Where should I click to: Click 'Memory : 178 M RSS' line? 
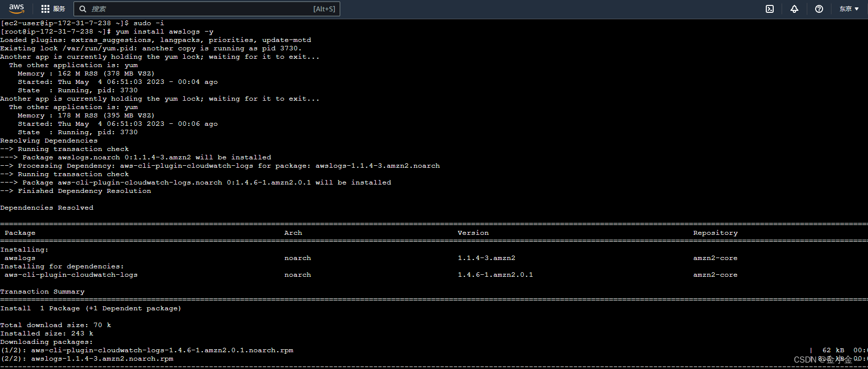point(86,115)
